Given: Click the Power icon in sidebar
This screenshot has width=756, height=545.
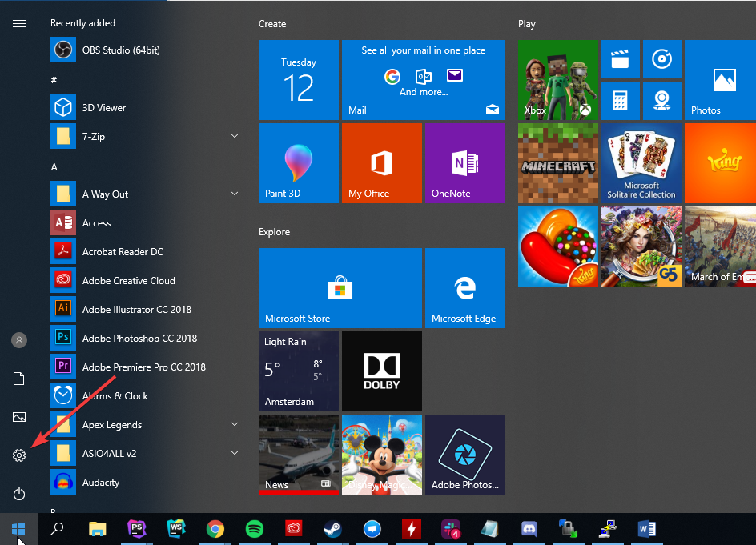Looking at the screenshot, I should click(x=19, y=494).
